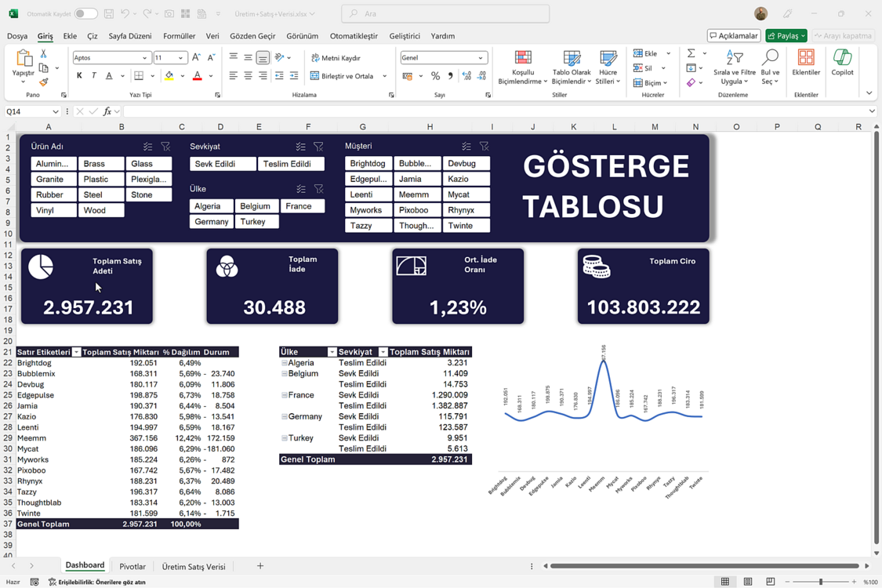This screenshot has width=882, height=588.
Task: Open the Ekle ribbon tab
Action: [x=70, y=36]
